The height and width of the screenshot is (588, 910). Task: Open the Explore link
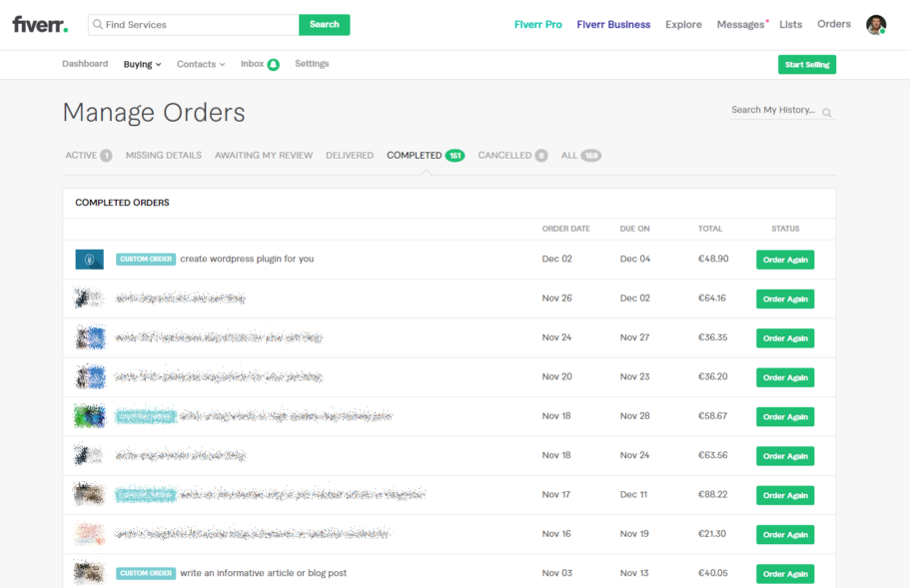point(683,24)
